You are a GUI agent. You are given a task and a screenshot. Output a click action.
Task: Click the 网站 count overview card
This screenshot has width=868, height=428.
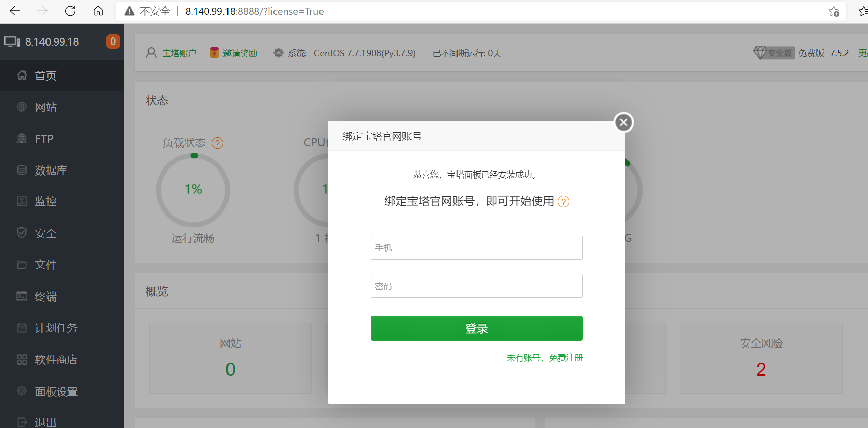231,358
